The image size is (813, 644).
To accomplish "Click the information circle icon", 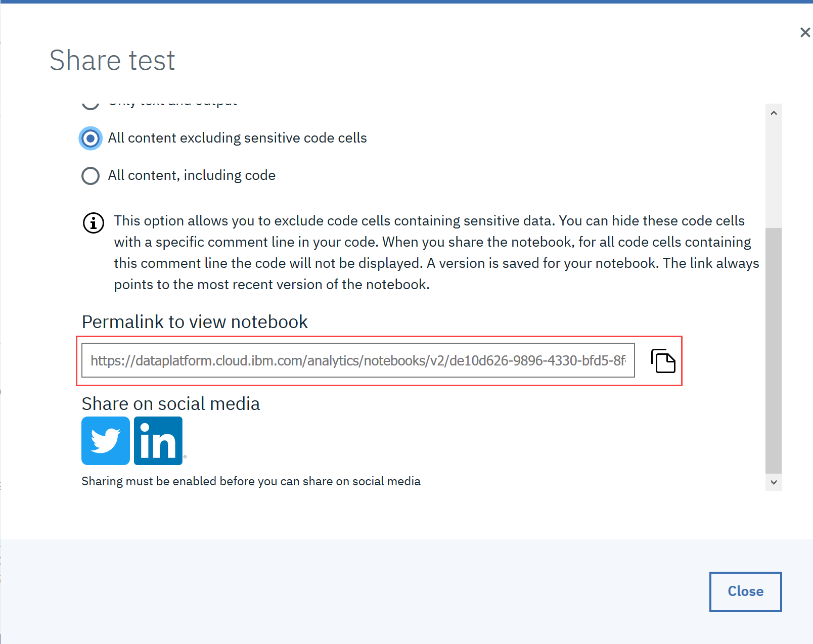I will 94,223.
